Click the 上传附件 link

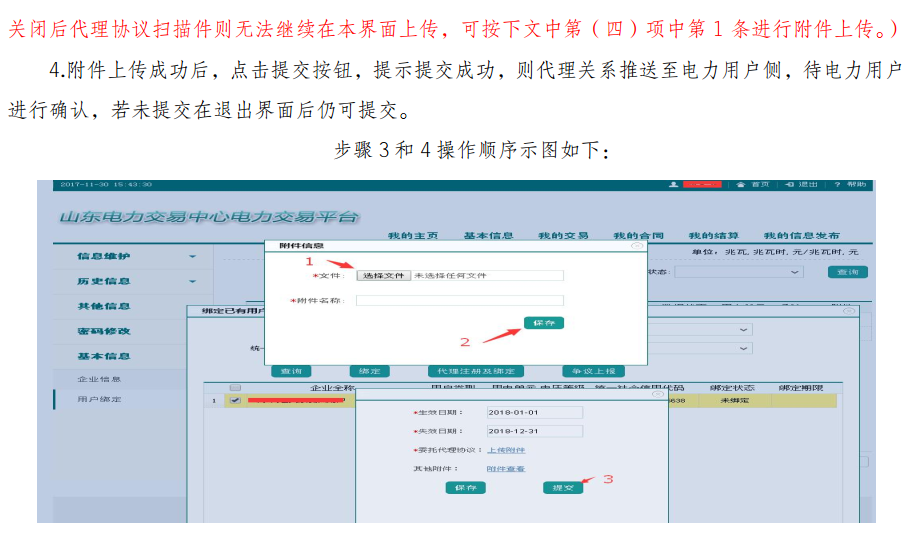[x=505, y=450]
